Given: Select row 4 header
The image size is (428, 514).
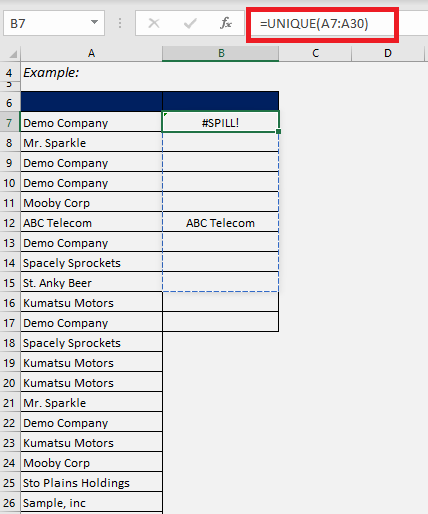Looking at the screenshot, I should [x=9, y=72].
